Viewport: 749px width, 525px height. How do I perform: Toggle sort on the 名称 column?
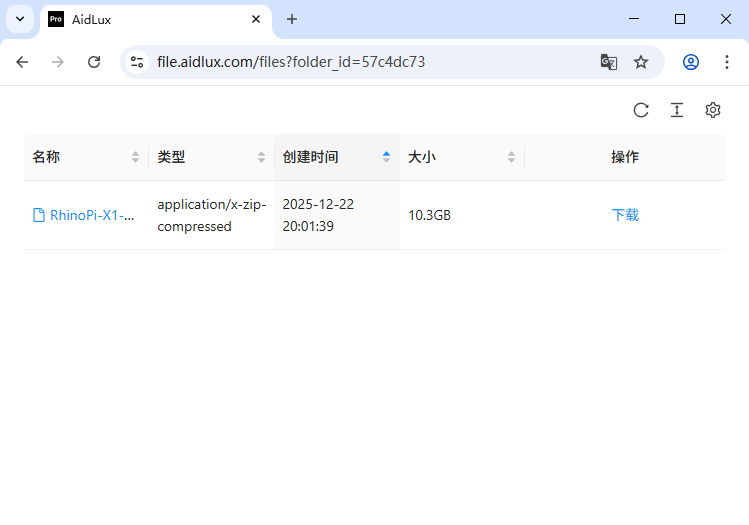pos(135,157)
